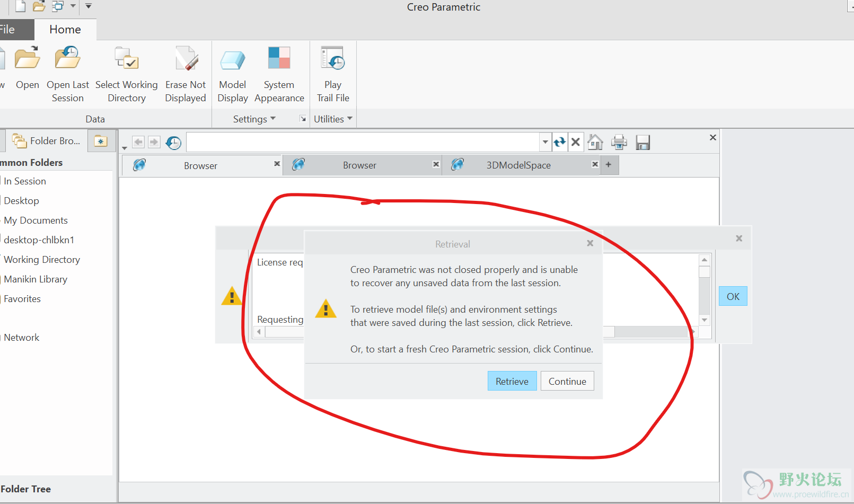Open System Appearance settings
This screenshot has height=504, width=854.
(x=279, y=74)
